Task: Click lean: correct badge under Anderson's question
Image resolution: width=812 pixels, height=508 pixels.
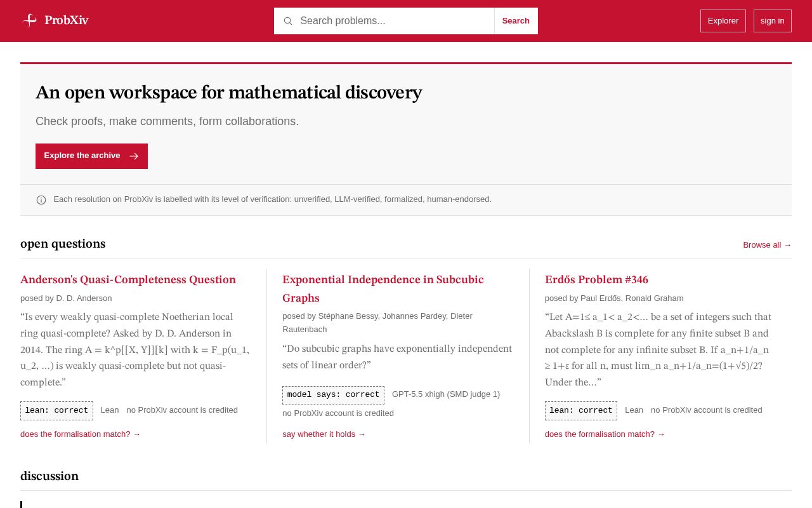Action: 56,411
